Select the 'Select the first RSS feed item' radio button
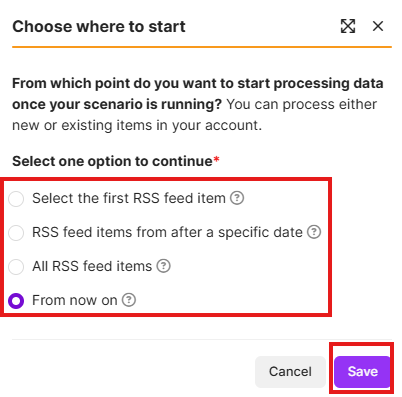The height and width of the screenshot is (397, 402). pyautogui.click(x=16, y=199)
